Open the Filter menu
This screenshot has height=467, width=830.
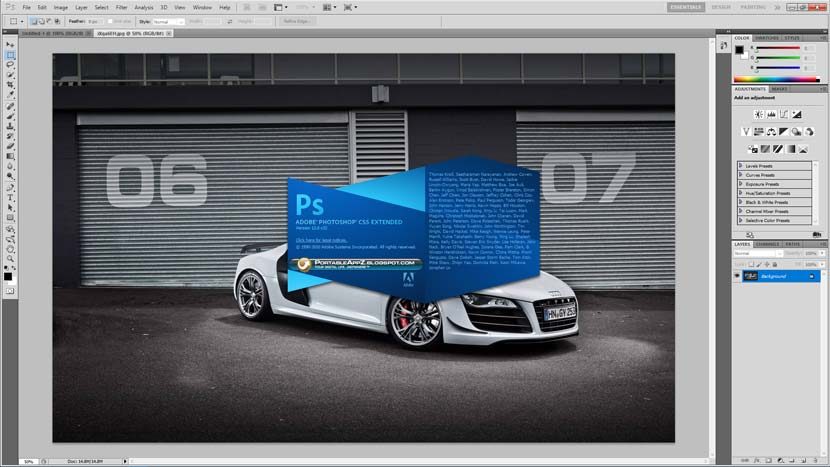coord(121,7)
